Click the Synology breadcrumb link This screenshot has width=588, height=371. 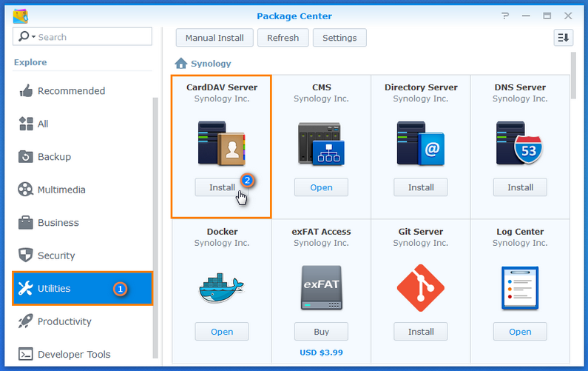pos(211,64)
